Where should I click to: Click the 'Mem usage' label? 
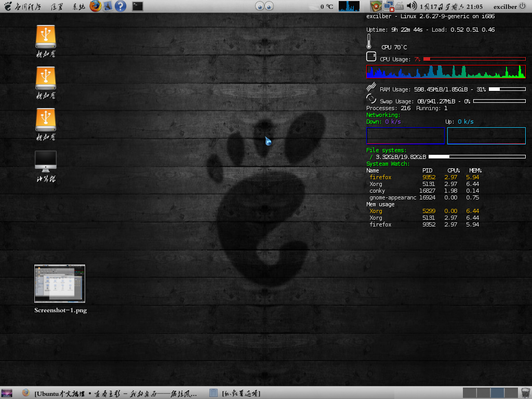380,205
